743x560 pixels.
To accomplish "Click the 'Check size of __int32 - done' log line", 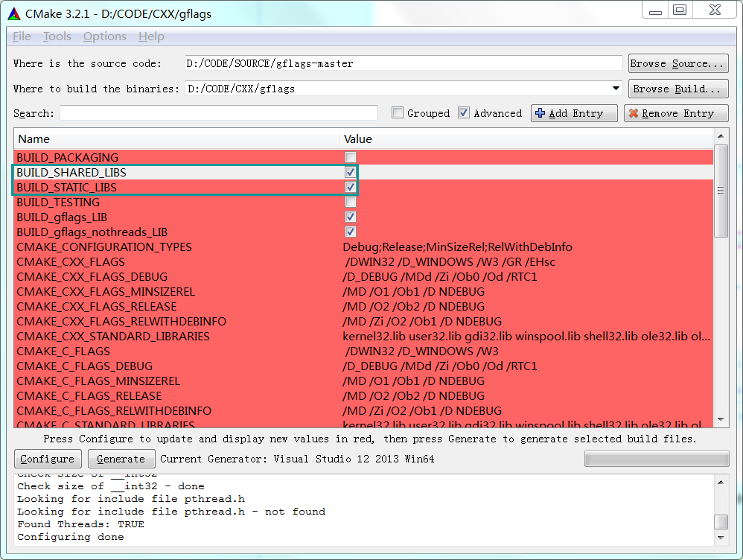I will 110,486.
